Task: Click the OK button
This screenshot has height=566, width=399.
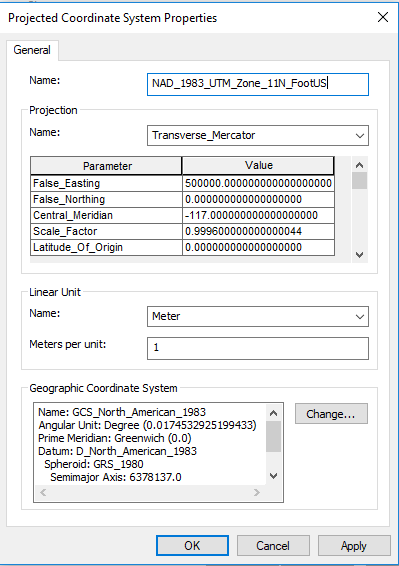Action: pyautogui.click(x=192, y=545)
